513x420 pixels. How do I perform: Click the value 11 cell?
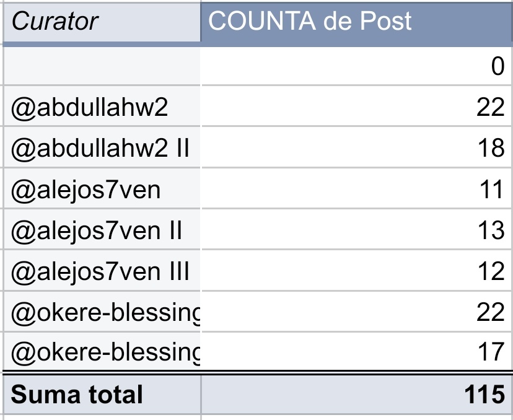357,189
